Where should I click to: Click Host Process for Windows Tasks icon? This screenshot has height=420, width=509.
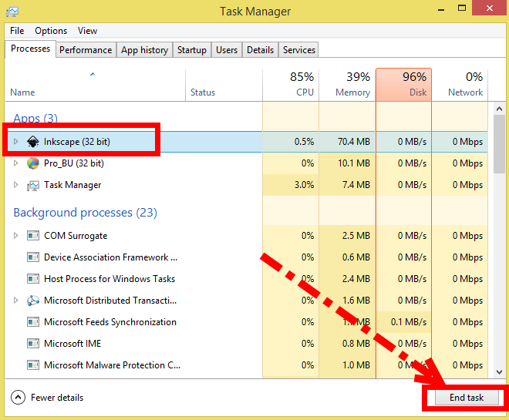[33, 279]
